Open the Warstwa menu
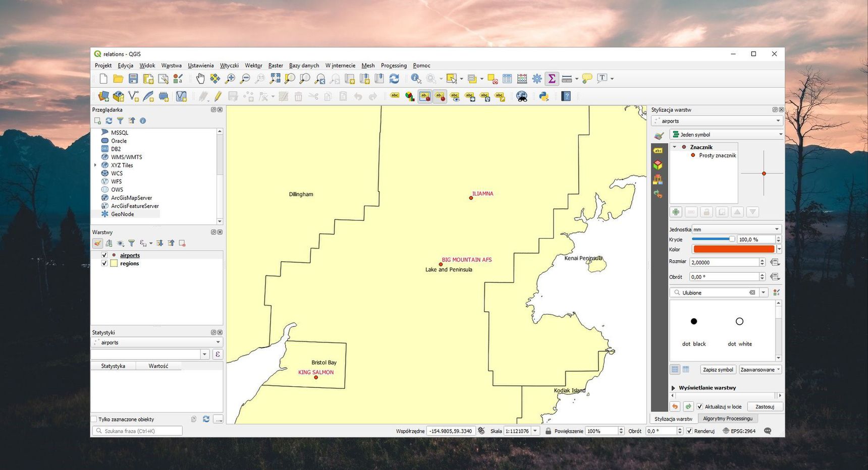This screenshot has width=868, height=470. (x=171, y=66)
